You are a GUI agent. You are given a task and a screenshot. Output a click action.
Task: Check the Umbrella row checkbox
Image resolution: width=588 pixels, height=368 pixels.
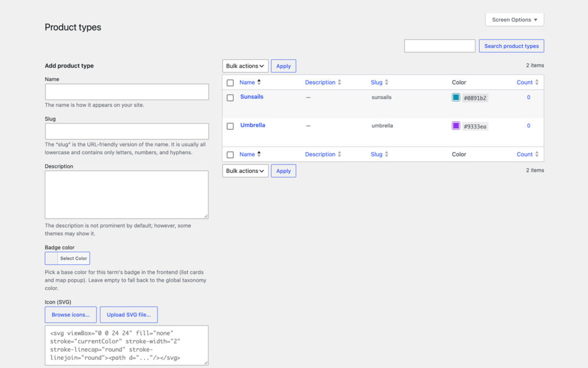tap(230, 126)
